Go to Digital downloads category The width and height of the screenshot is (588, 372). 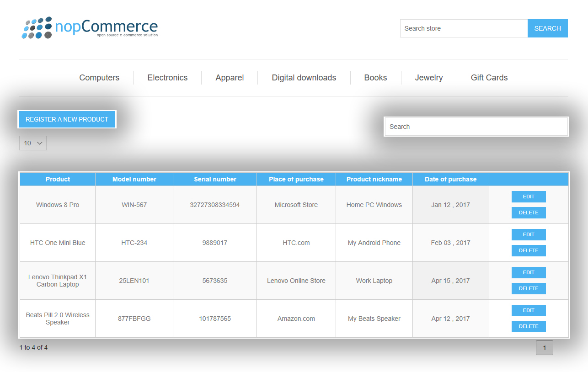304,78
